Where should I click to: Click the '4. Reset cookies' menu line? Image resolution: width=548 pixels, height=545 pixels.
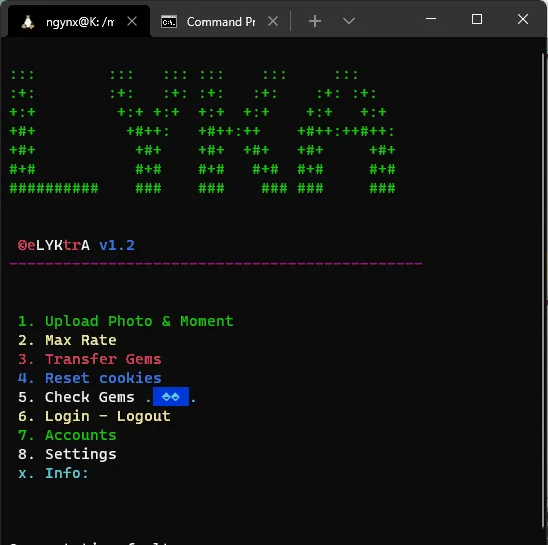(x=90, y=378)
